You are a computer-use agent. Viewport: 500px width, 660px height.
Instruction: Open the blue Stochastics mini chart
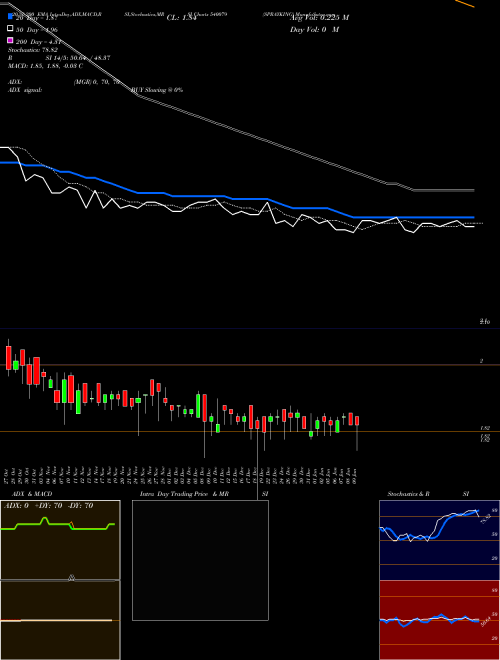click(439, 540)
